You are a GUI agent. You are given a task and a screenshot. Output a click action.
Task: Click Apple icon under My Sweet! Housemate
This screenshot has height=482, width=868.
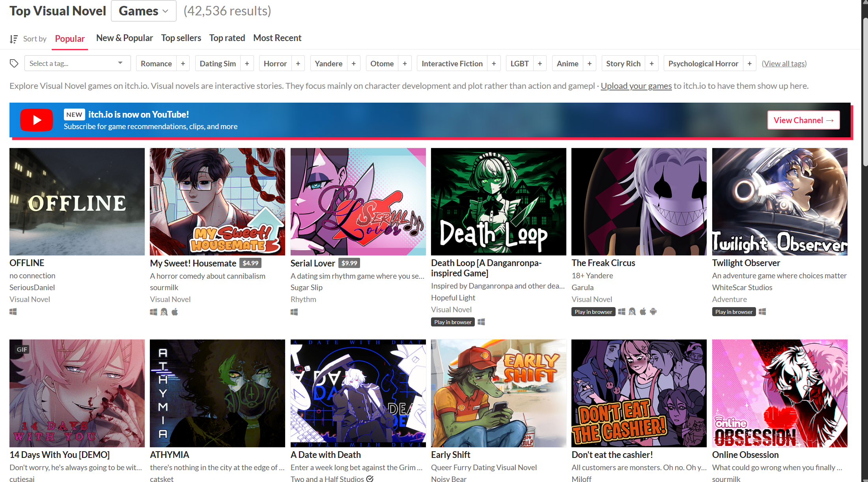point(175,312)
